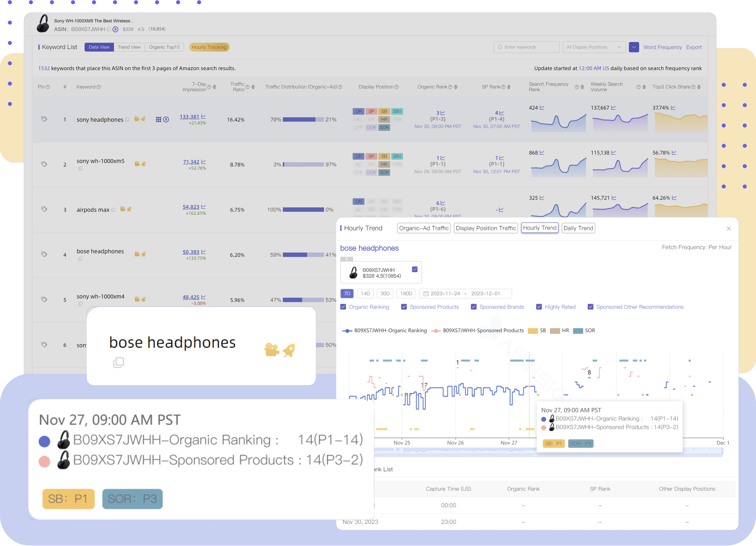
Task: Uncheck the B09XS7JWHH product card checkbox
Action: click(x=415, y=269)
